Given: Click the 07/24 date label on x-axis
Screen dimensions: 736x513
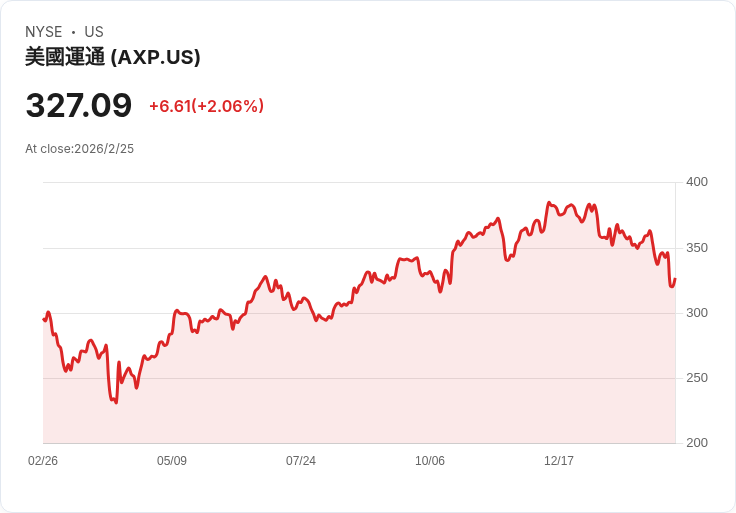Looking at the screenshot, I should tap(301, 461).
